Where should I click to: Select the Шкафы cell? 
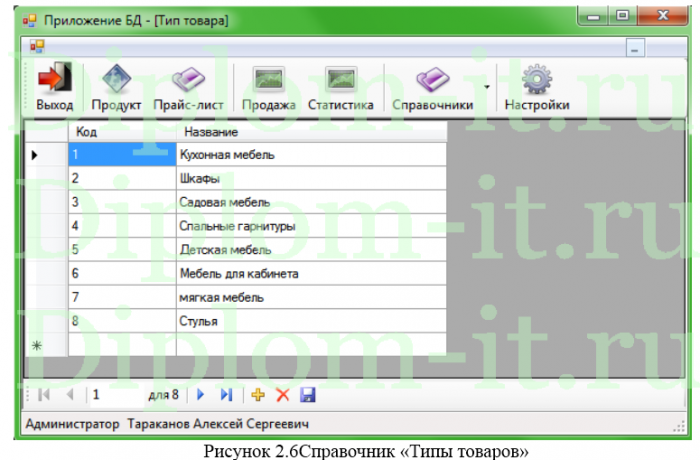[312, 179]
